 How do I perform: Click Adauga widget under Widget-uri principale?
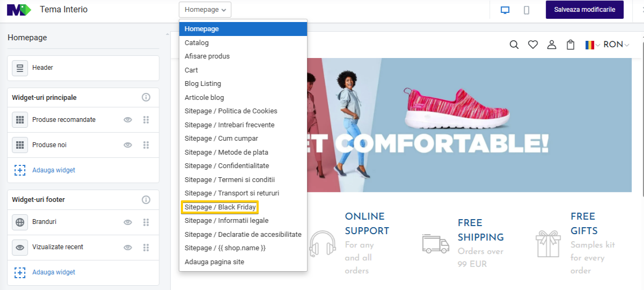coord(54,170)
